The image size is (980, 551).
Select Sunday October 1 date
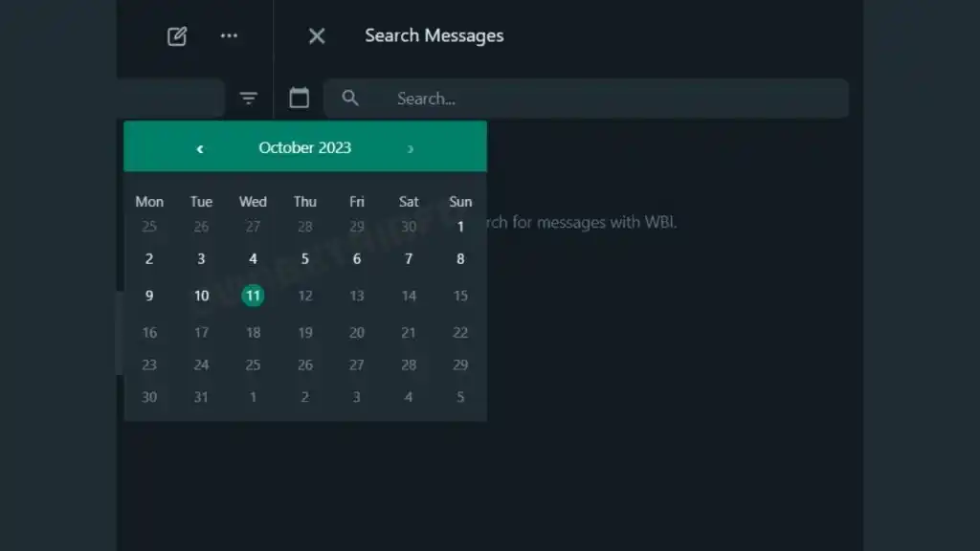coord(460,227)
